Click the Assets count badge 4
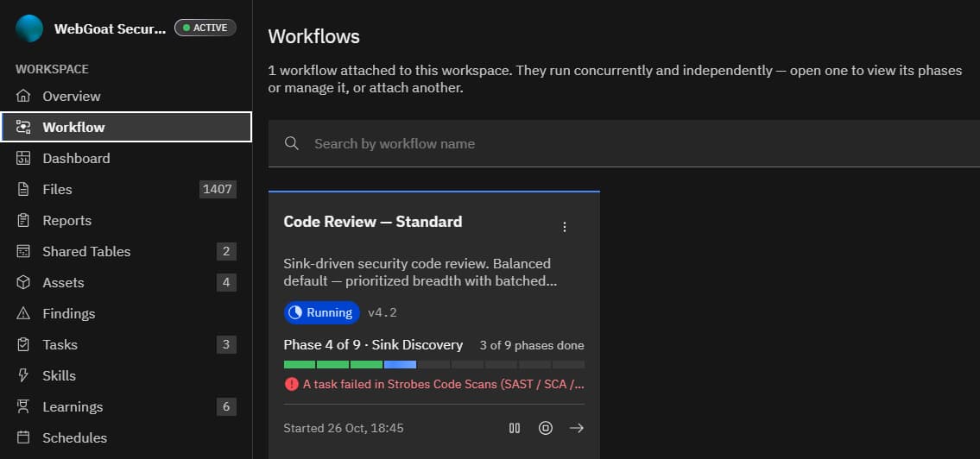Viewport: 980px width, 459px height. (226, 283)
